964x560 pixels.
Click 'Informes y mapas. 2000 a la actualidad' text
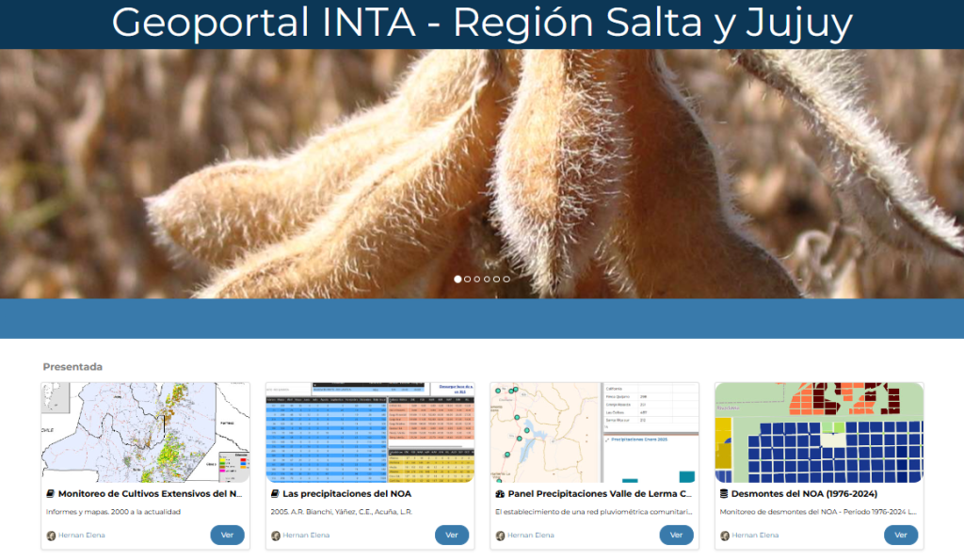(113, 511)
